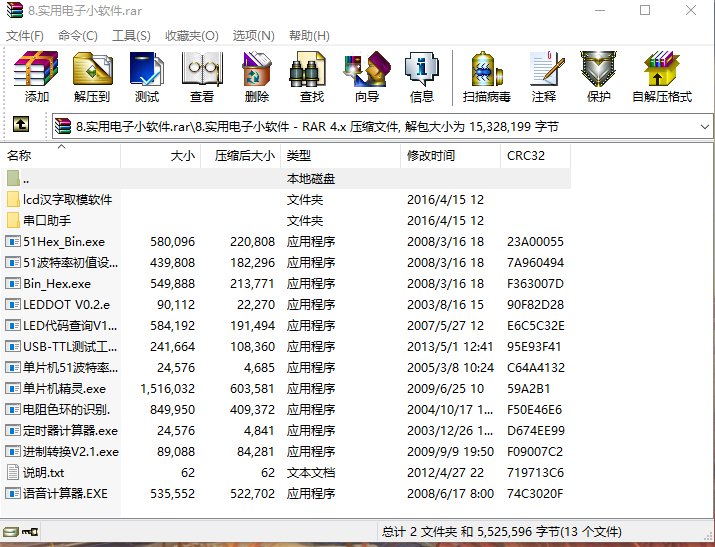Image resolution: width=715 pixels, height=547 pixels.
Task: Run the Test (测试) archive tool
Action: 147,69
